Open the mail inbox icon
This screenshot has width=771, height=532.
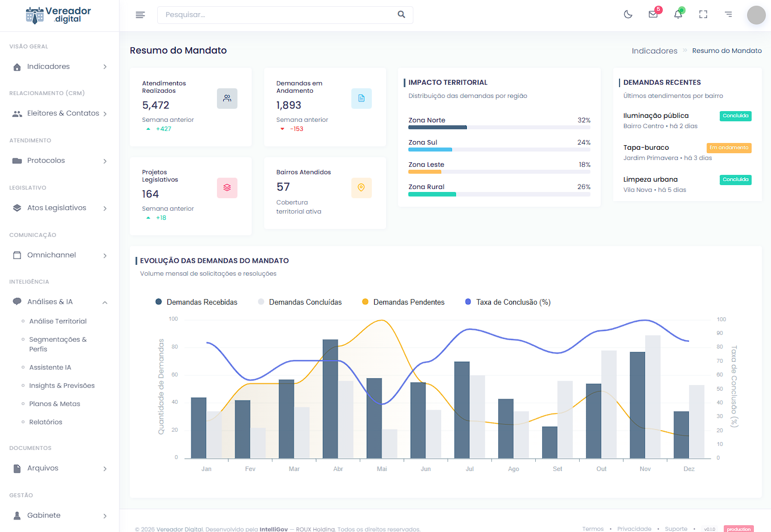653,14
